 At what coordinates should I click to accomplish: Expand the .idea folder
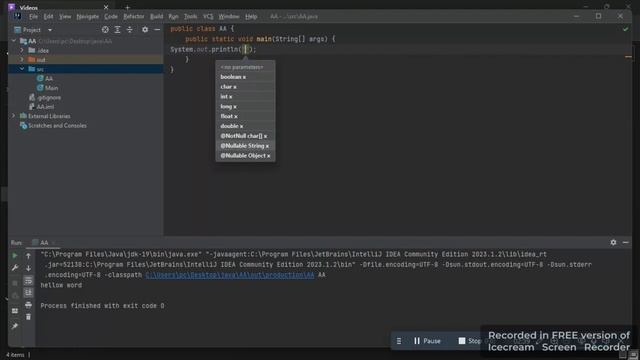tap(22, 50)
